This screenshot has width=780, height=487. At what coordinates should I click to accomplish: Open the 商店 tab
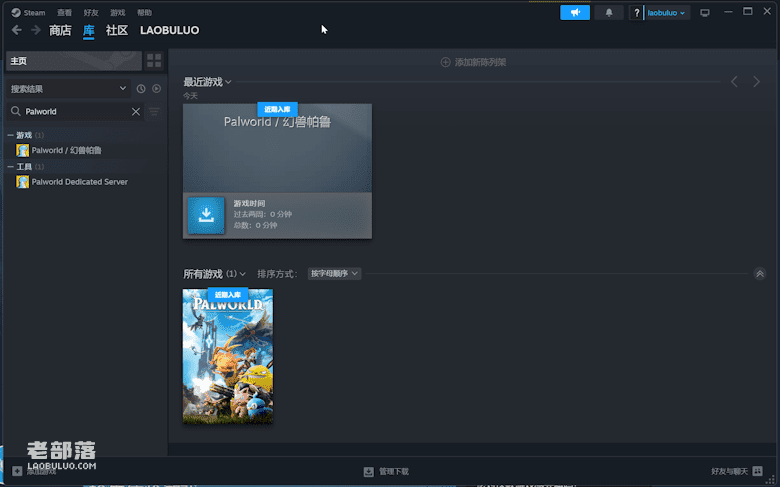coord(60,30)
